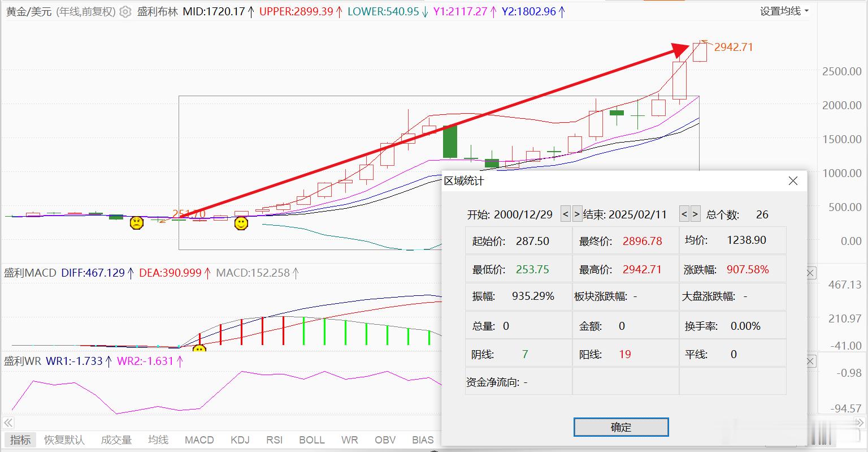Switch to 成交量 indicator

(x=116, y=440)
